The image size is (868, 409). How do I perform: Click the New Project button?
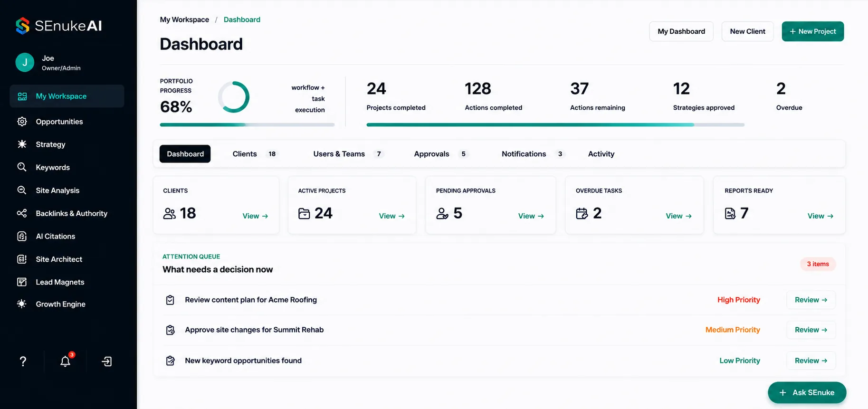point(812,31)
